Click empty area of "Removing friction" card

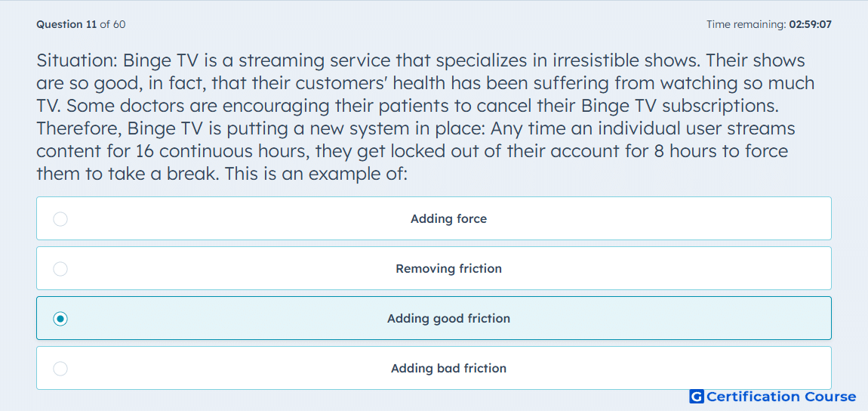664,269
